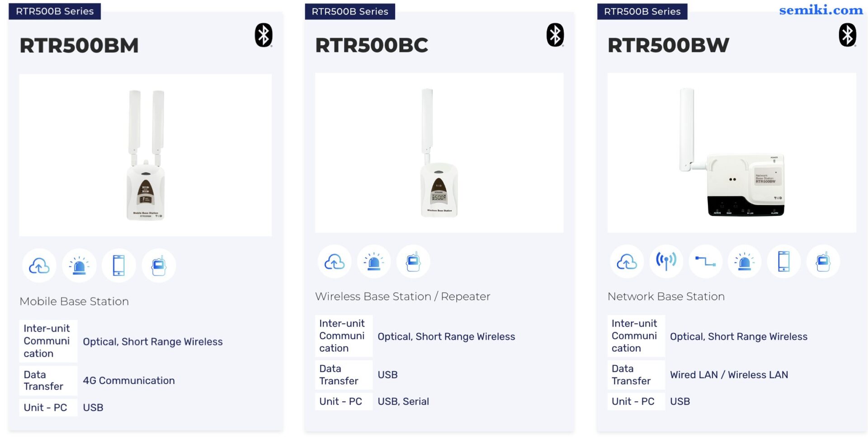Click the Mobile Base Station description
The width and height of the screenshot is (868, 440).
(74, 301)
